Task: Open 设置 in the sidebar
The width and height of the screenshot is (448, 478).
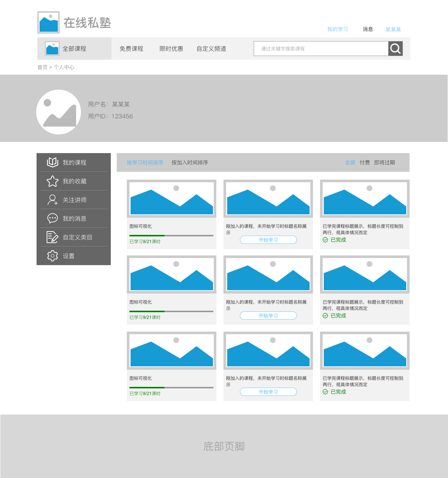Action: (x=73, y=256)
